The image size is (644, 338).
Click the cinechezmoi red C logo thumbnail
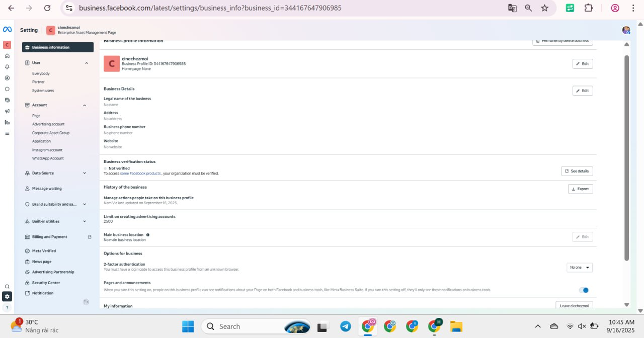[112, 64]
